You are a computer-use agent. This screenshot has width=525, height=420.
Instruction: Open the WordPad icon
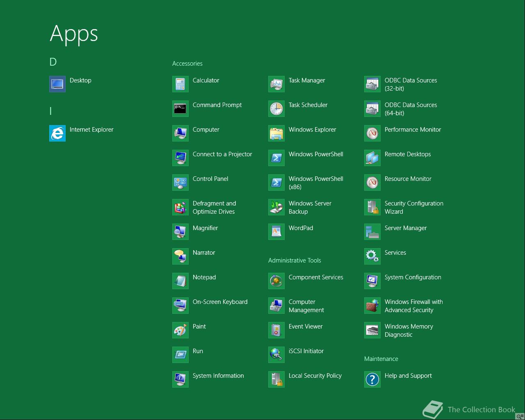pyautogui.click(x=276, y=232)
